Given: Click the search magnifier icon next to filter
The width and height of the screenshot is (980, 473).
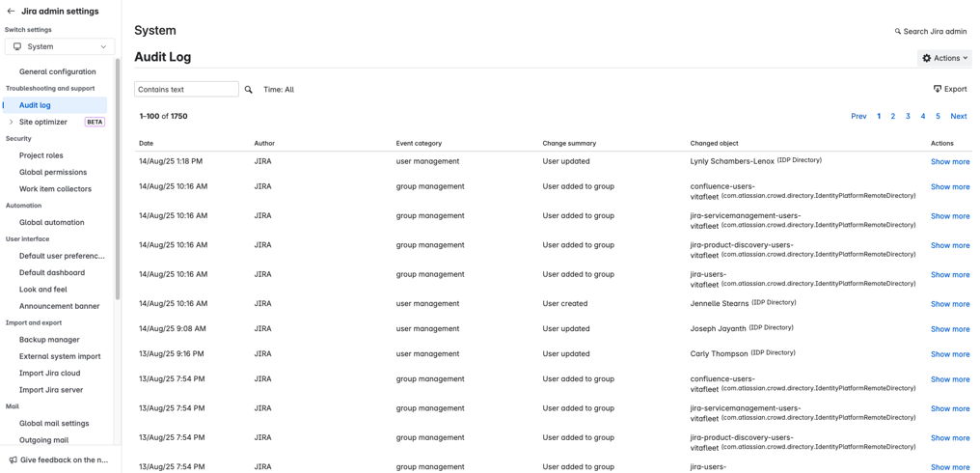Looking at the screenshot, I should 249,90.
